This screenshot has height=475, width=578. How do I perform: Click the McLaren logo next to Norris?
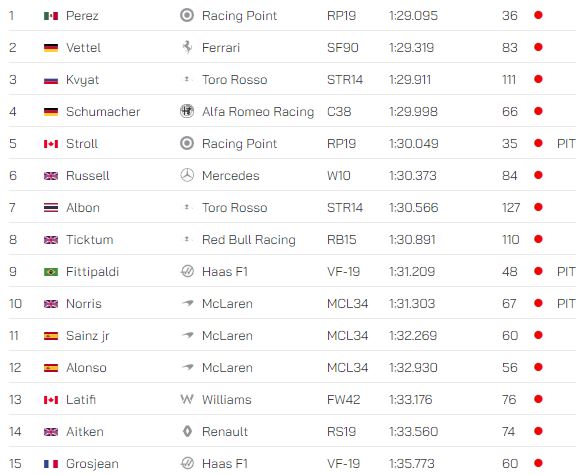click(x=188, y=303)
